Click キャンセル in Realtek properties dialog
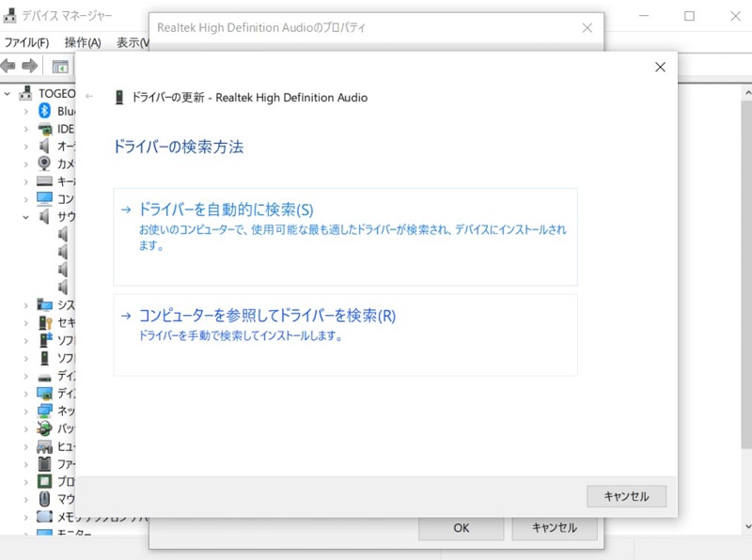The height and width of the screenshot is (560, 752). pyautogui.click(x=555, y=528)
